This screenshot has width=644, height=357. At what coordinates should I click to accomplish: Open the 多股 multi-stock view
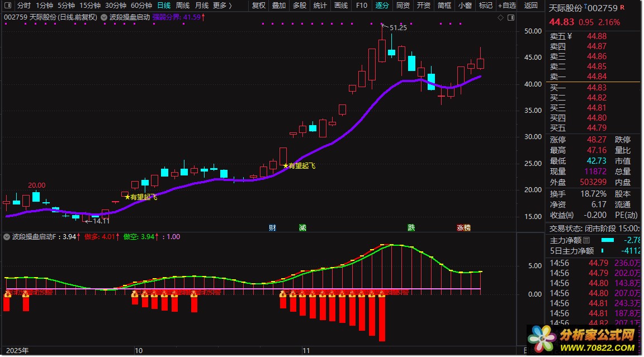(x=300, y=6)
